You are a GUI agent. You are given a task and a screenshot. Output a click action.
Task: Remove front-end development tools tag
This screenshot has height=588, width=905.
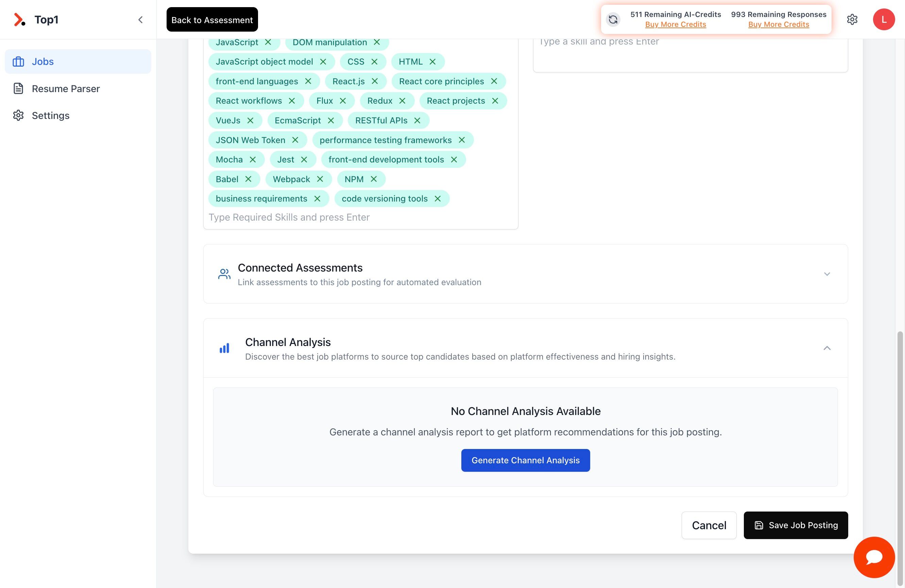(x=454, y=160)
